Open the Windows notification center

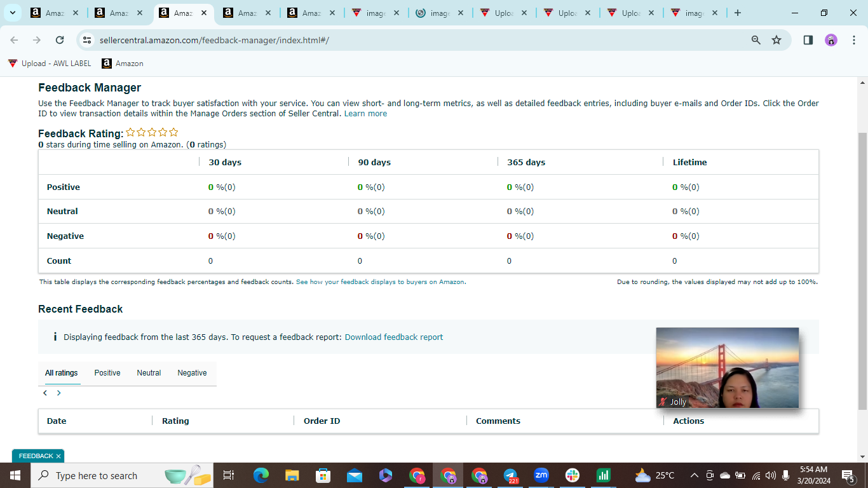(x=848, y=475)
